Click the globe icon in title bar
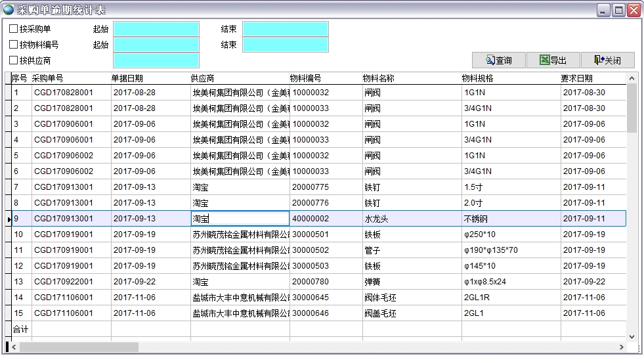644x356 pixels. [x=9, y=11]
